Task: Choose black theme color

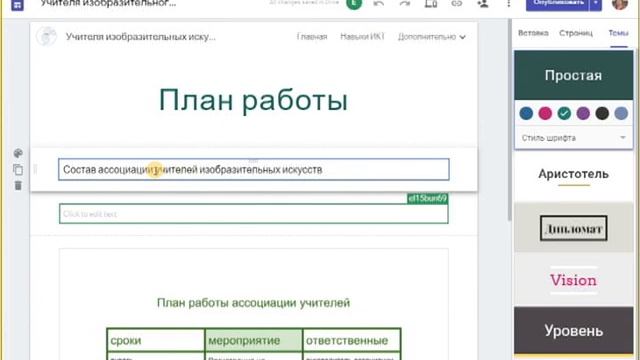Action: pyautogui.click(x=602, y=113)
